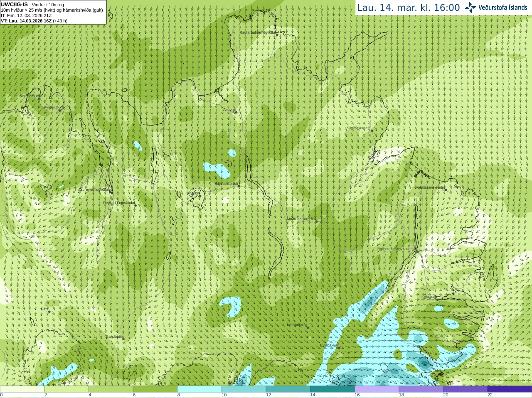Image resolution: width=532 pixels, height=398 pixels.
Task: Pick the Ásbyrgi station marker
Action: pyautogui.click(x=236, y=112)
